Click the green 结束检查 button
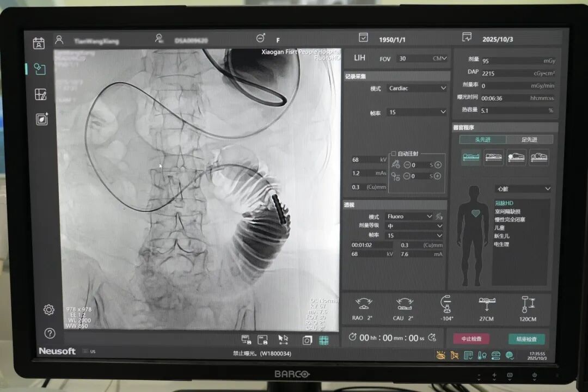 click(x=526, y=339)
